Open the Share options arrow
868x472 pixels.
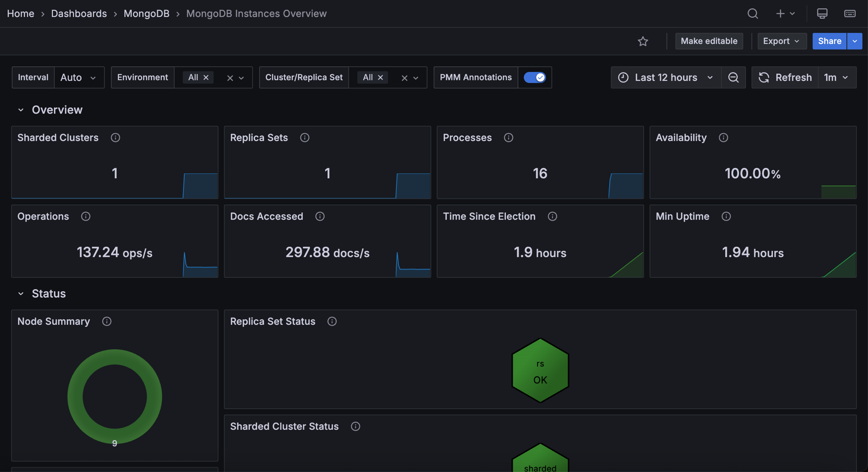tap(855, 41)
